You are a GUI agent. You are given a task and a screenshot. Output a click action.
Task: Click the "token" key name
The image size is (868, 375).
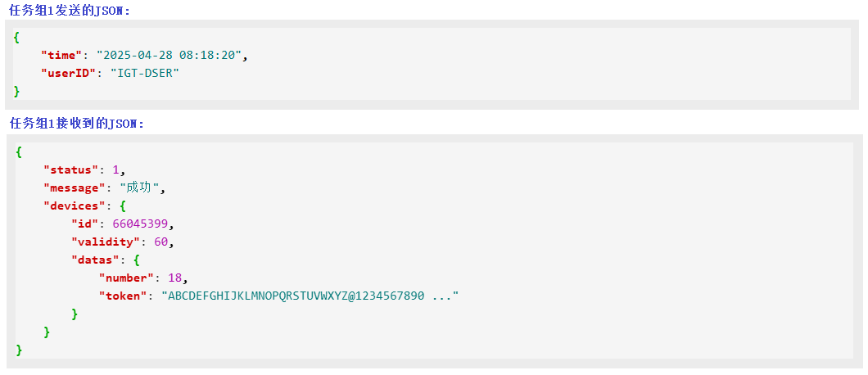123,296
